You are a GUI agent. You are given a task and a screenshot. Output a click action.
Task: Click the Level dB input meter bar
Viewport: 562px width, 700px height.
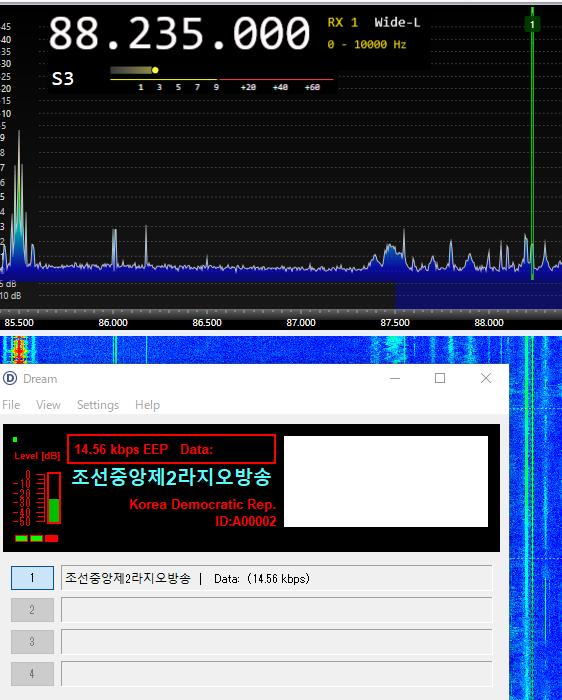click(x=54, y=498)
